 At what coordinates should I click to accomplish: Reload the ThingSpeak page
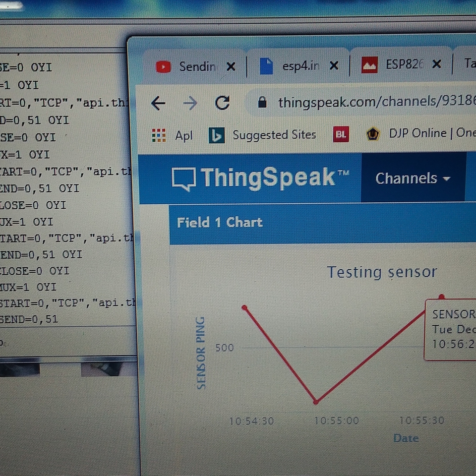(x=223, y=103)
